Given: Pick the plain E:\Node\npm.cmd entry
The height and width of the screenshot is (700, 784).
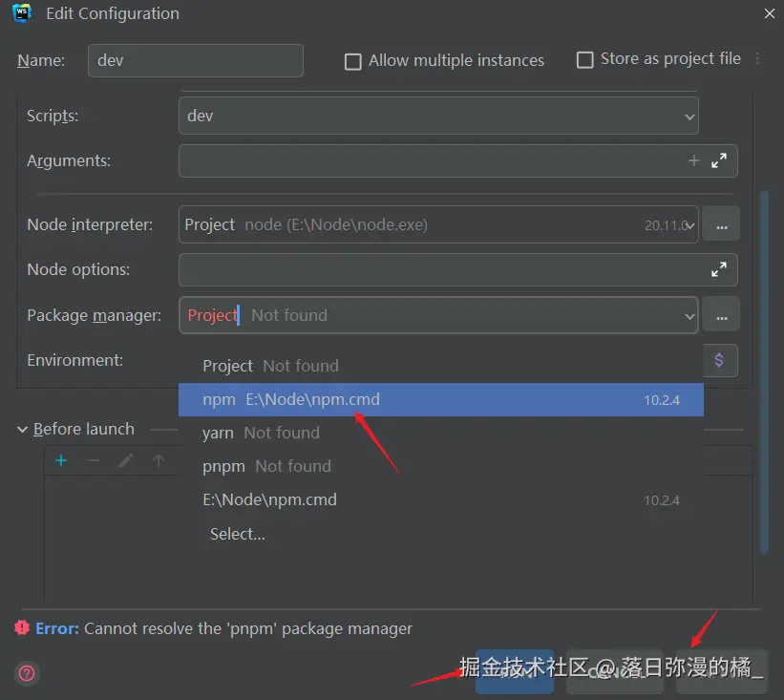Looking at the screenshot, I should [x=440, y=500].
